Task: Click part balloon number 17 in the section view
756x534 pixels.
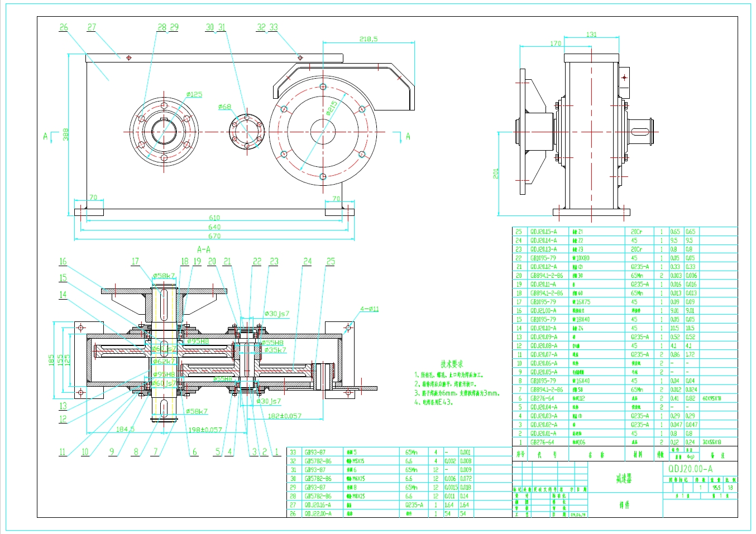Action: 135,261
